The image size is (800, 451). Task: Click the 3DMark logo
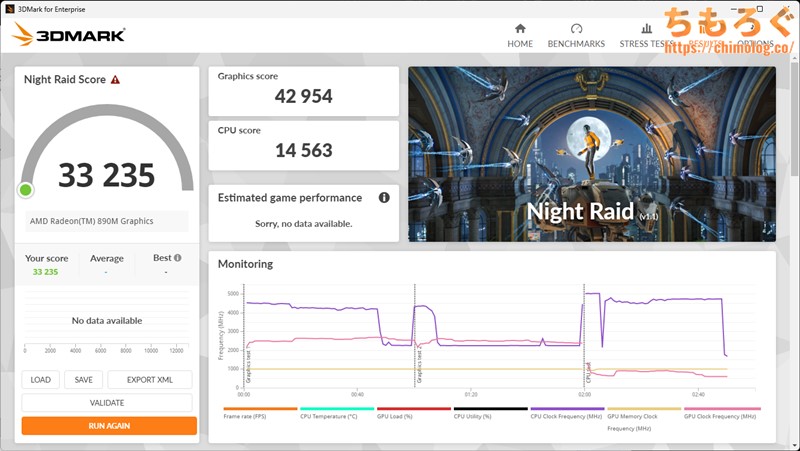[69, 34]
